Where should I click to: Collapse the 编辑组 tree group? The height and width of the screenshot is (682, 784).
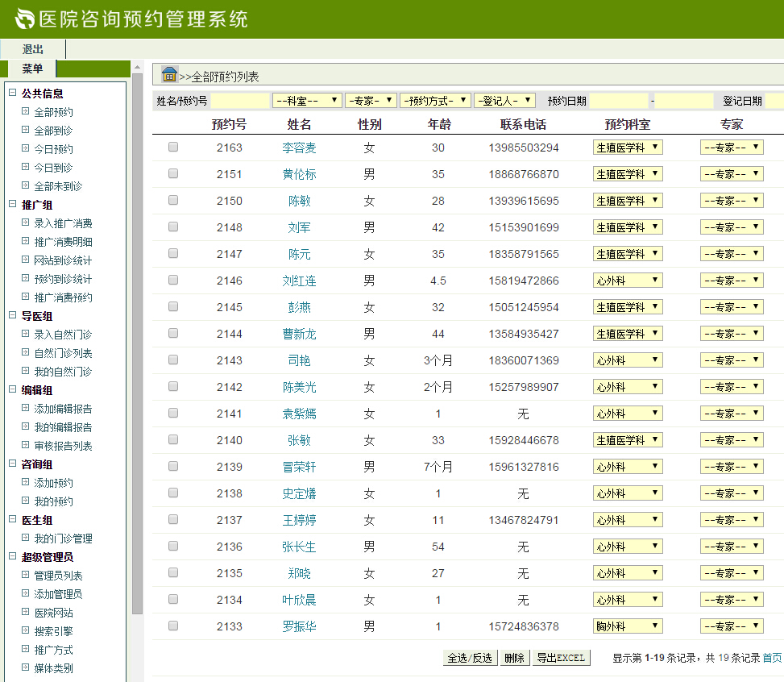pyautogui.click(x=13, y=389)
